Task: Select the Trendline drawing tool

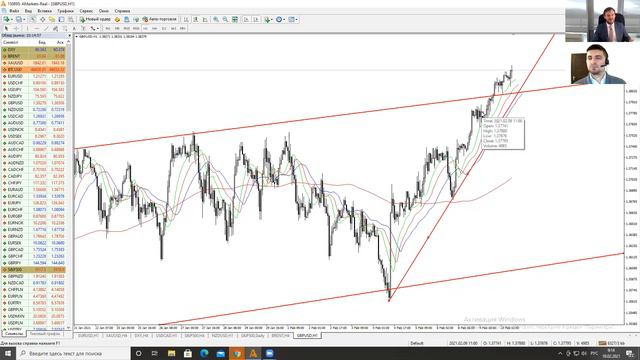Action: (46, 29)
